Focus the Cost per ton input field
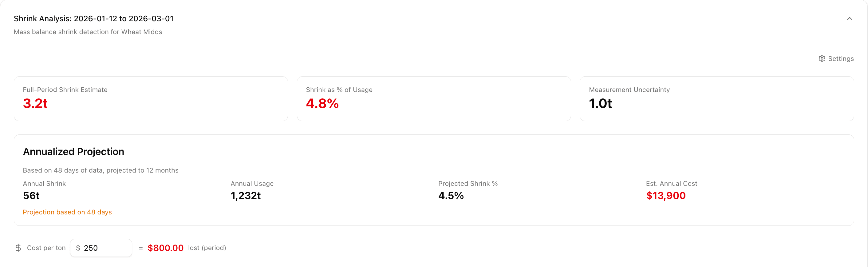Screen dimensions: 868x267 (105, 248)
